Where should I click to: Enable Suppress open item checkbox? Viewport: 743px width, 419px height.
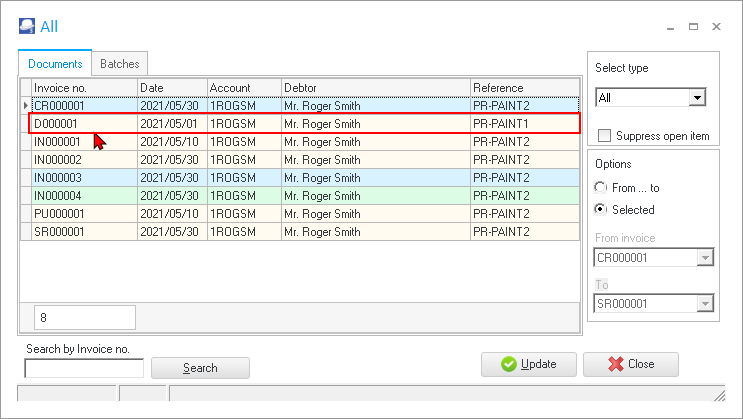pyautogui.click(x=604, y=136)
